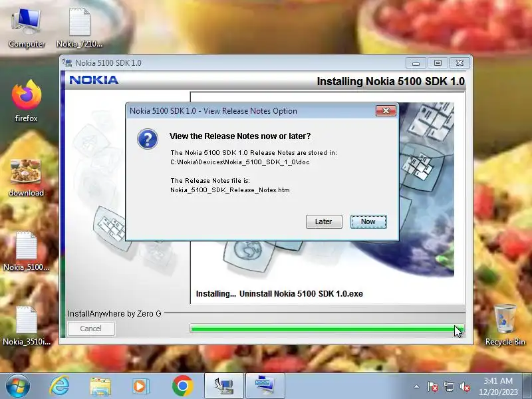Select the firefox desktop shortcut
532x399 pixels.
[x=26, y=101]
